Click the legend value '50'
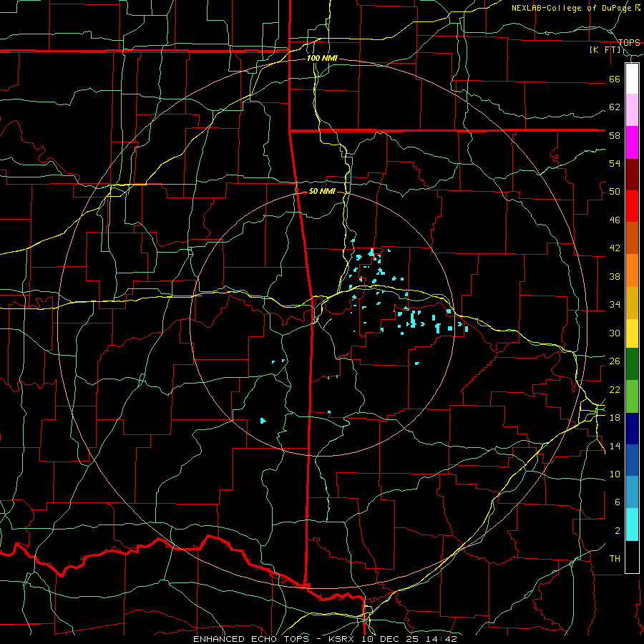Screen dimensions: 644x644 click(615, 192)
